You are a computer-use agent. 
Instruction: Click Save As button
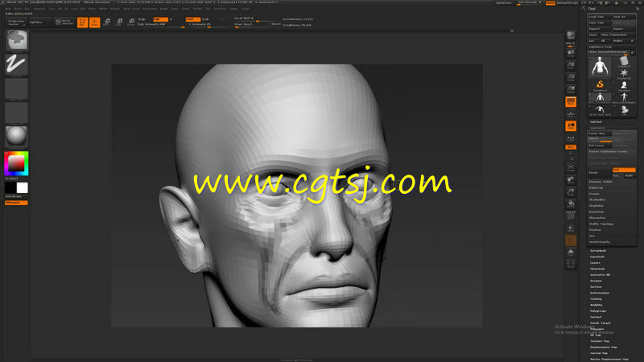(x=624, y=17)
